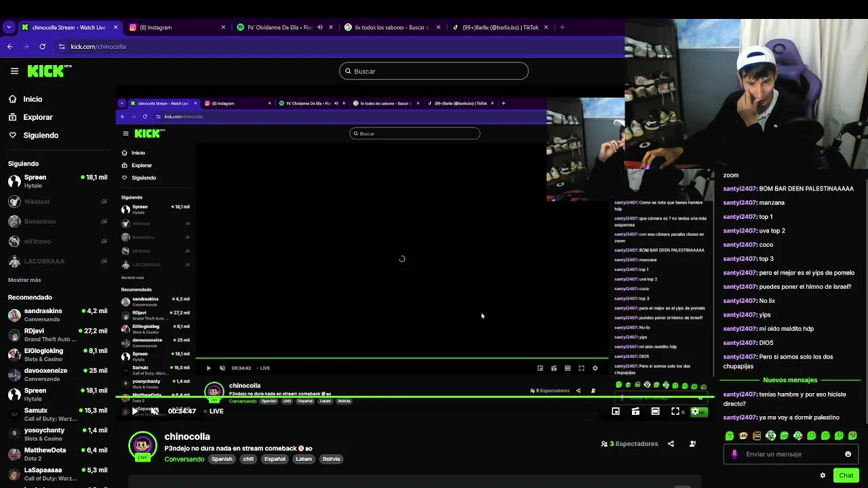868x488 pixels.
Task: Open chat settings gear icon
Action: [823, 475]
